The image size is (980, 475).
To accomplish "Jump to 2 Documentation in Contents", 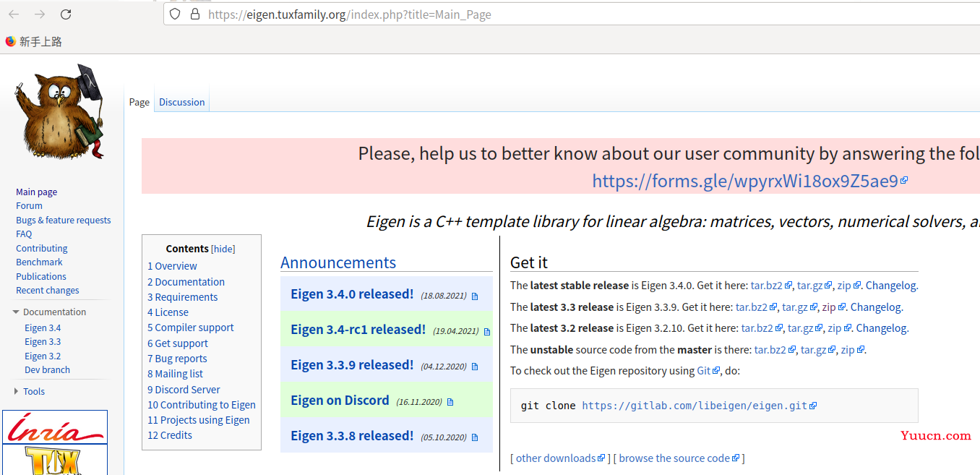I will [186, 282].
